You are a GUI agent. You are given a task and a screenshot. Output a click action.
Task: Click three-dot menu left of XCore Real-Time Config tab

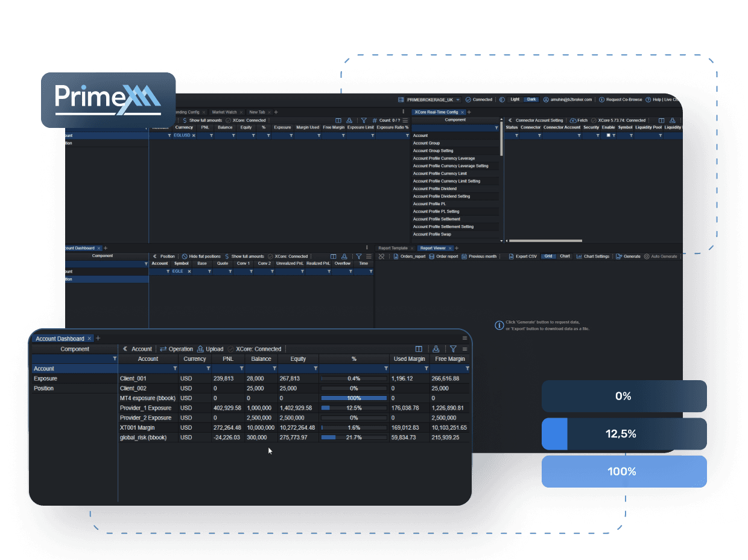[x=403, y=112]
